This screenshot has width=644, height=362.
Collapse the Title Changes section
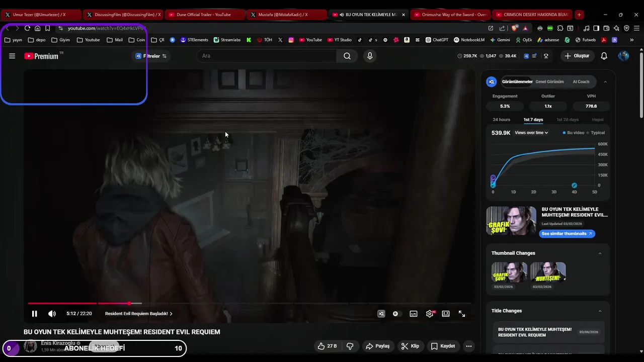coord(600,311)
